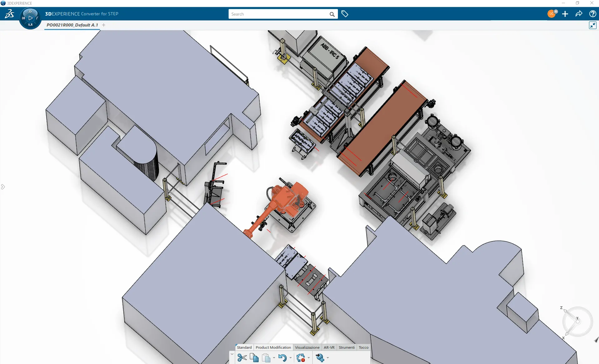Viewport: 599px width, 364px height.
Task: Open the Undo history dropdown arrow
Action: click(x=291, y=358)
